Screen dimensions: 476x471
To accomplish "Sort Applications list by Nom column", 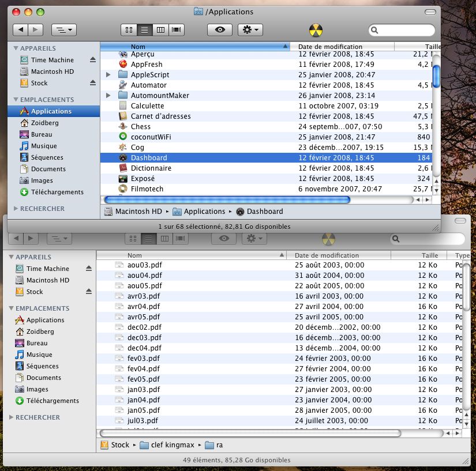I will tap(195, 46).
